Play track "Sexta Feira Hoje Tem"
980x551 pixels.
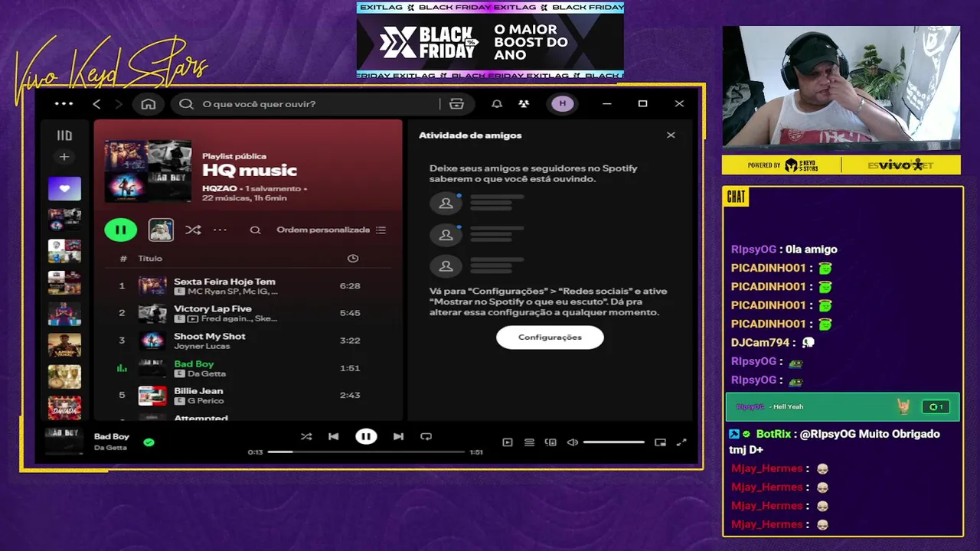242,286
